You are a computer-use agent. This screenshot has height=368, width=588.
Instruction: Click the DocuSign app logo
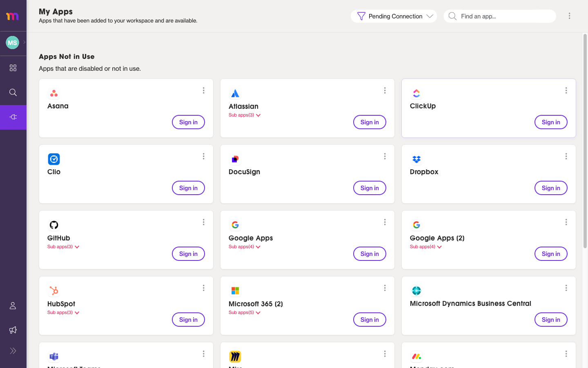coord(235,159)
